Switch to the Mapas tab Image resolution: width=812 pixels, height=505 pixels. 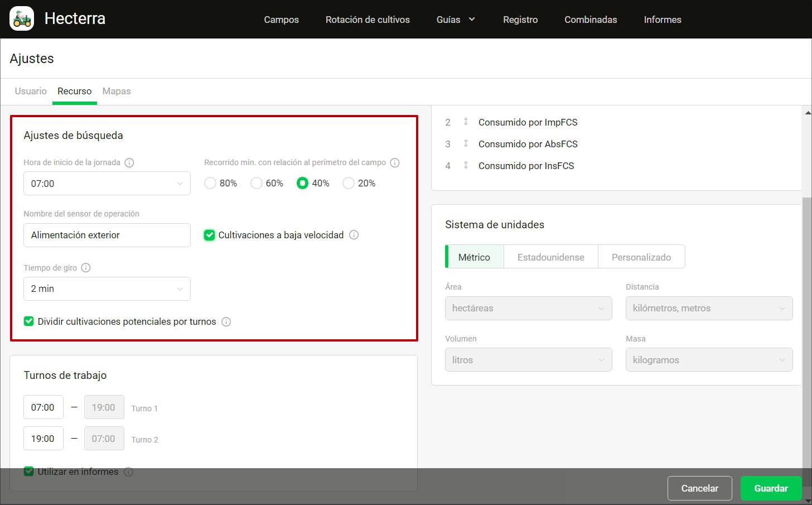point(117,91)
